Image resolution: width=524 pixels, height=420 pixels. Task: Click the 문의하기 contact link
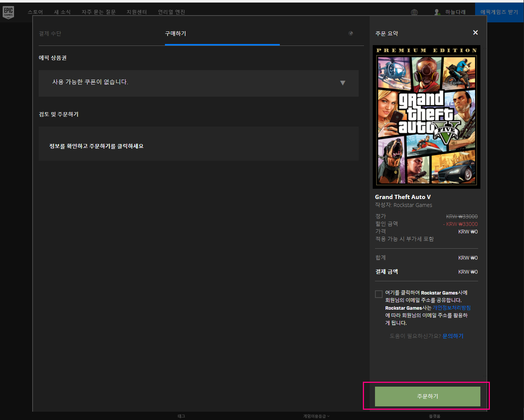(x=453, y=336)
